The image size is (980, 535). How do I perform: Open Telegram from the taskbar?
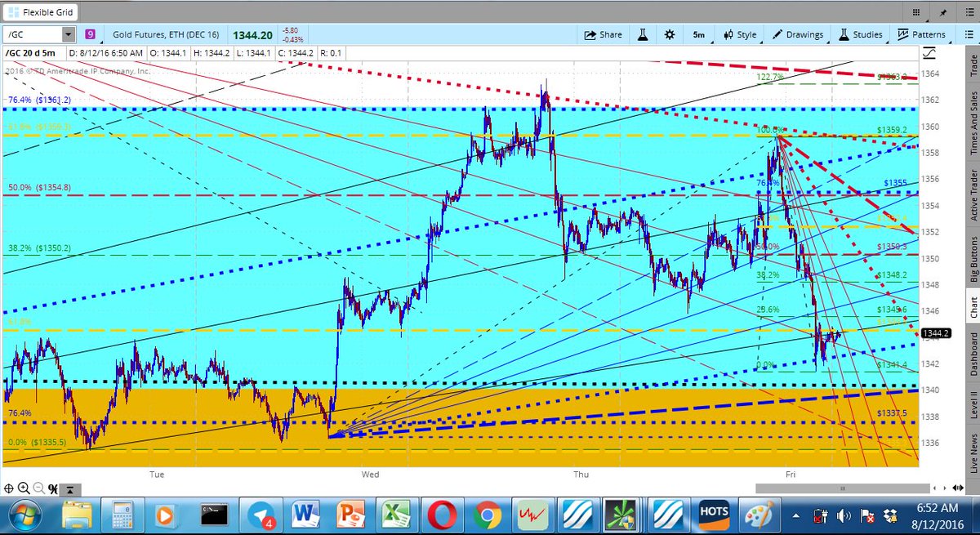262,516
